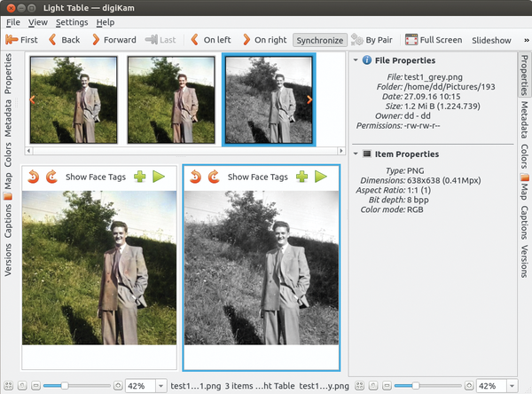Open right sidebar Map tab
532x394 pixels.
pos(525,187)
